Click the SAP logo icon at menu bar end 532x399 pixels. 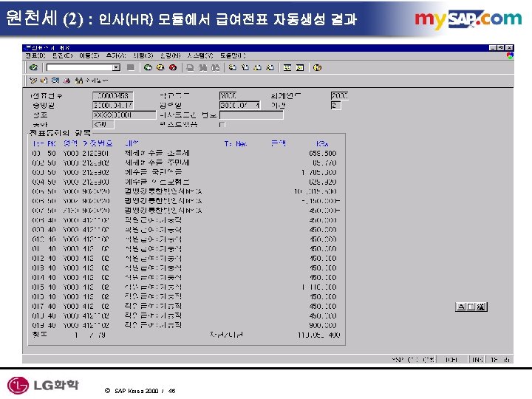510,55
